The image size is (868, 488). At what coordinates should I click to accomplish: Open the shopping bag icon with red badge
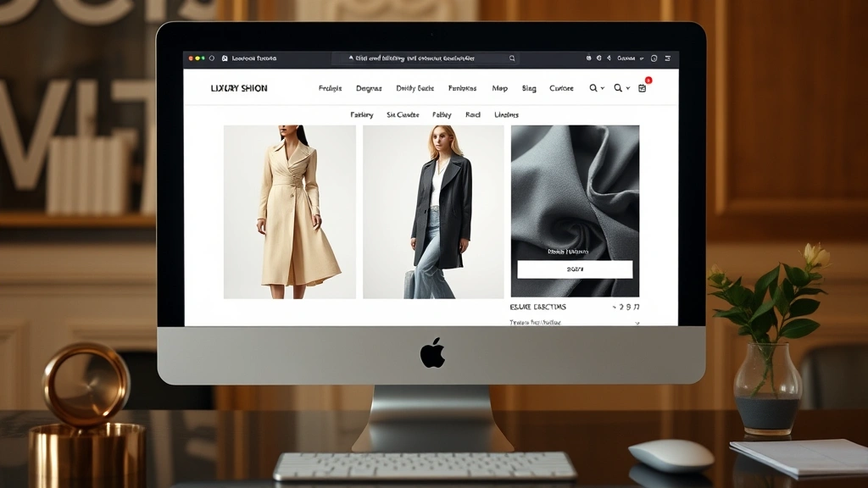pos(642,87)
